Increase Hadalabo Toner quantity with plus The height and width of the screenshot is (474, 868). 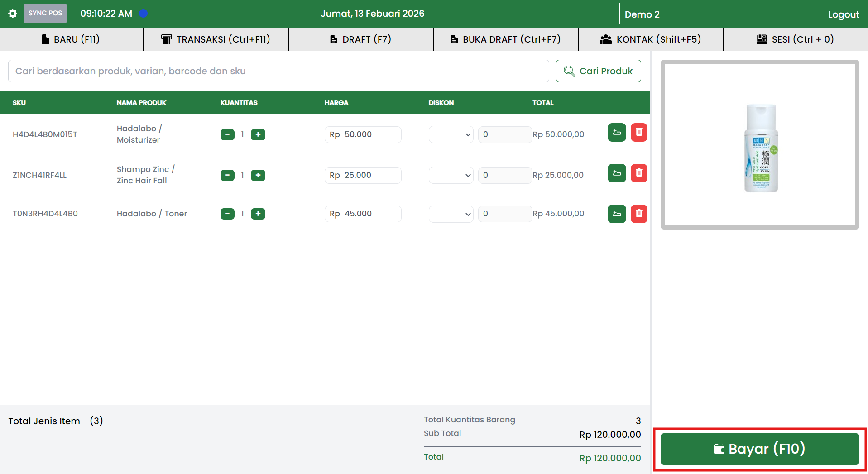(x=258, y=214)
